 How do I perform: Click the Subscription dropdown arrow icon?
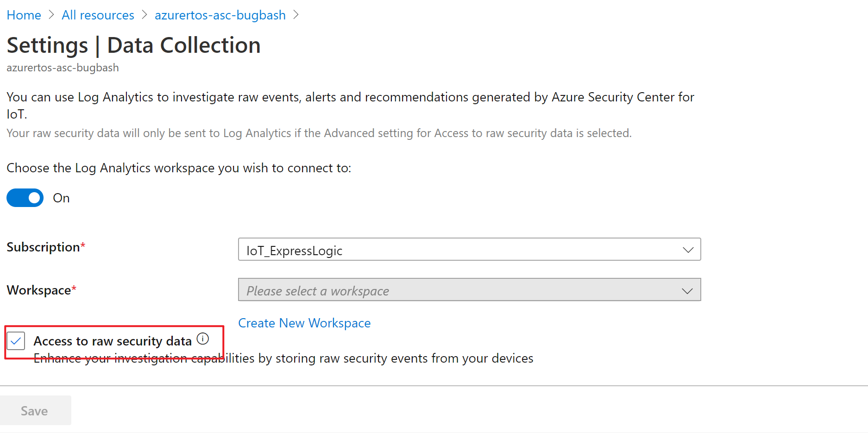click(688, 250)
